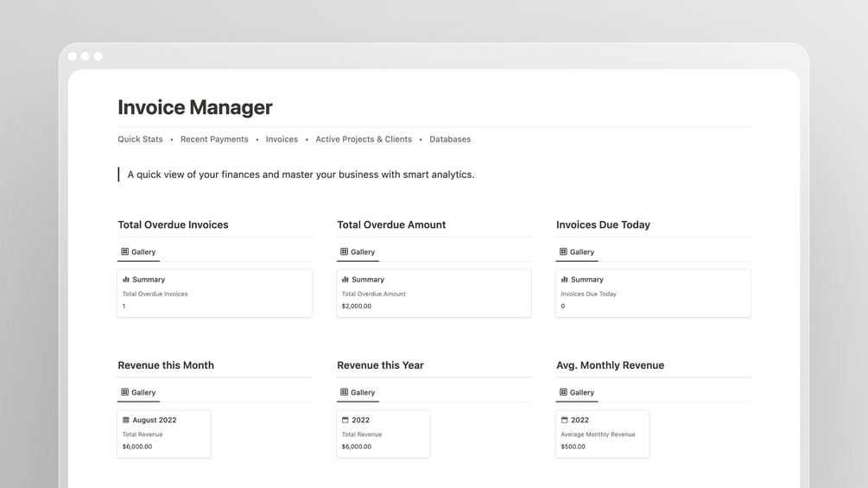The height and width of the screenshot is (488, 868).
Task: Open 2022 card under Avg. Monthly Revenue
Action: [x=602, y=434]
